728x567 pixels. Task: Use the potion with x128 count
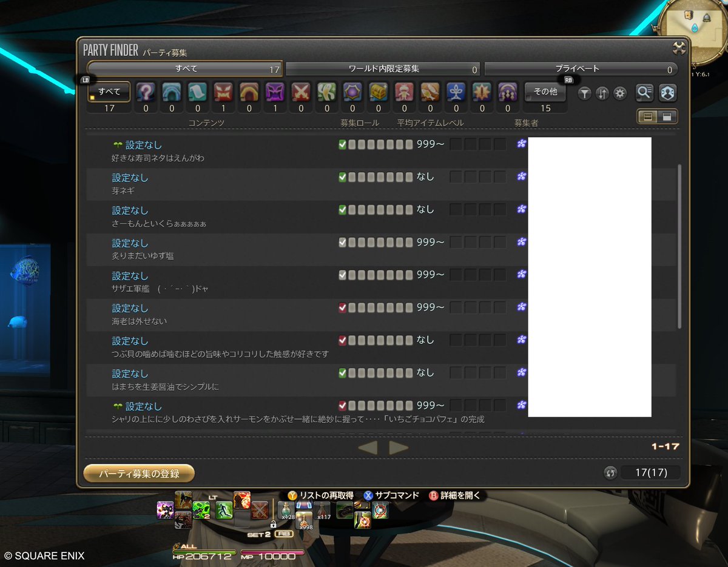click(x=286, y=511)
